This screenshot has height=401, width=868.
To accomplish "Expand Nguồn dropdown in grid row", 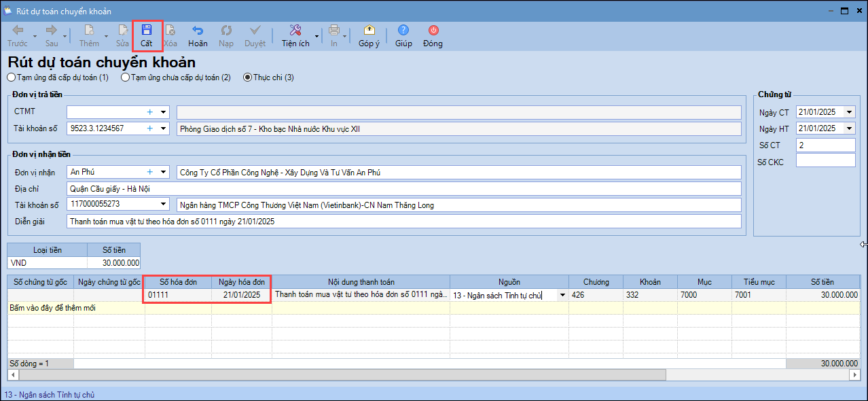I will pos(562,295).
